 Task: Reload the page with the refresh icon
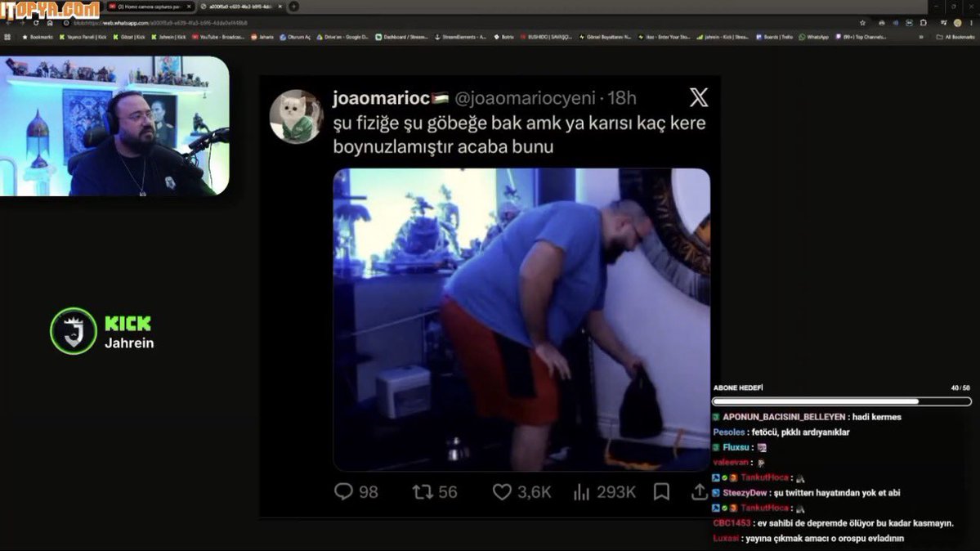36,23
